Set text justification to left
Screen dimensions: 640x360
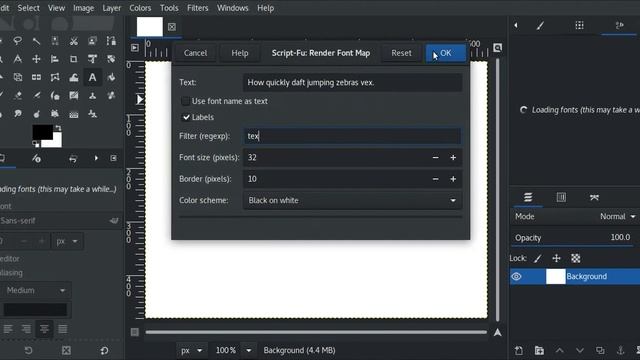[x=8, y=329]
